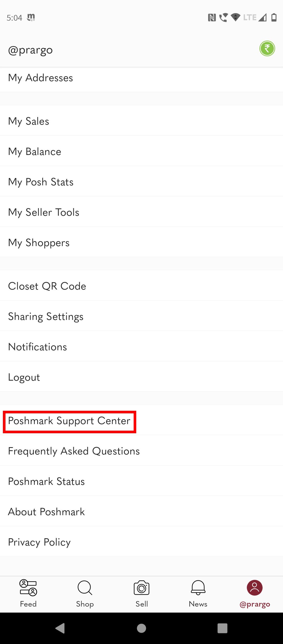Open My Addresses
This screenshot has height=644, width=283.
(x=40, y=77)
